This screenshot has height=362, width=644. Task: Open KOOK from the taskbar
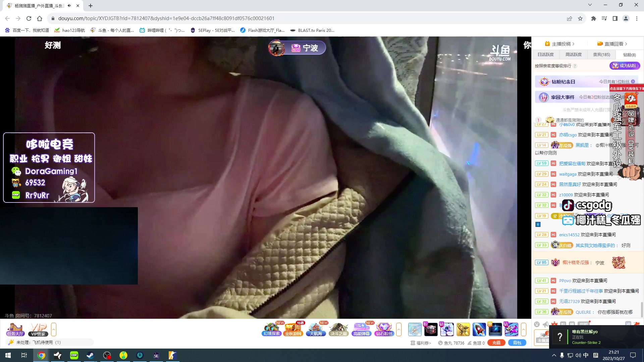(x=74, y=355)
